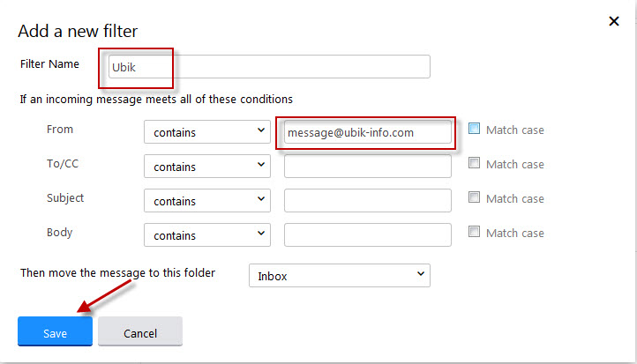The image size is (637, 364).
Task: Open the From condition dropdown
Action: [x=206, y=131]
